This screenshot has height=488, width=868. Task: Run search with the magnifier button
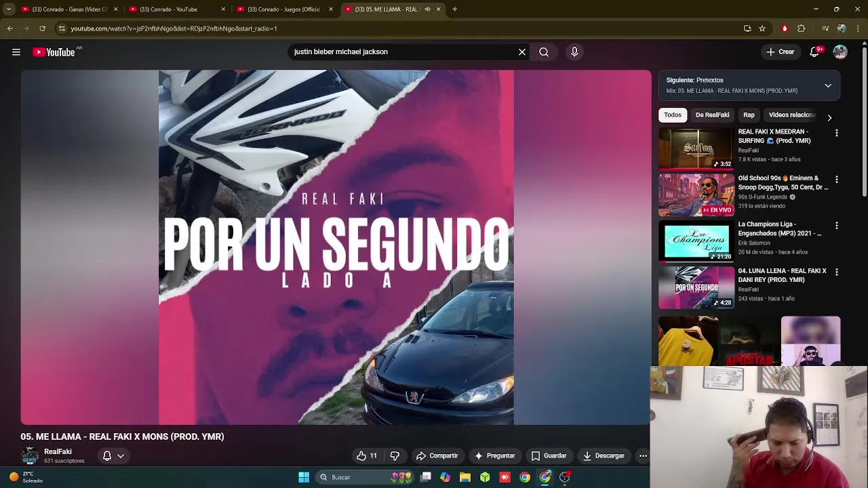coord(544,52)
